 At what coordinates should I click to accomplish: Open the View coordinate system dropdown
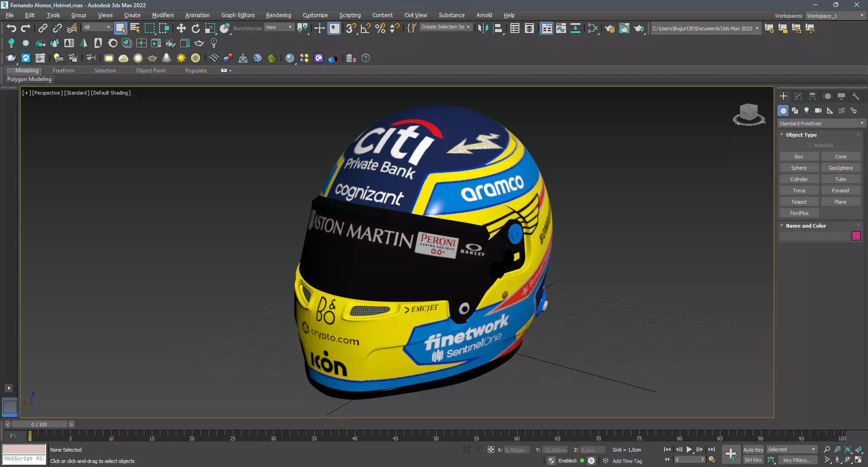(x=278, y=28)
